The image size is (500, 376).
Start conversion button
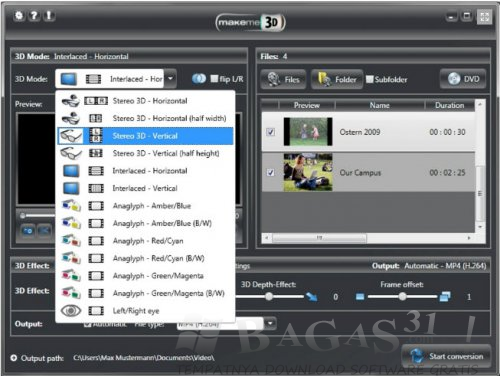(446, 356)
